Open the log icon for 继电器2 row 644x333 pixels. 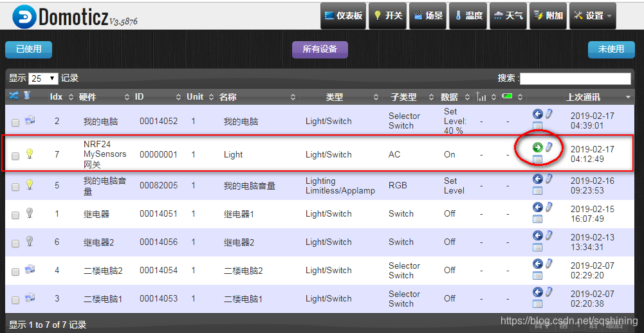pyautogui.click(x=537, y=248)
